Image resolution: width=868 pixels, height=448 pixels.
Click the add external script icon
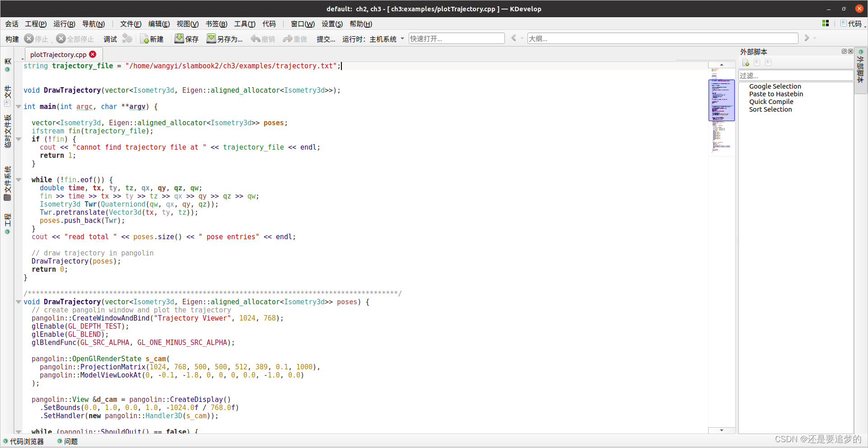(746, 62)
